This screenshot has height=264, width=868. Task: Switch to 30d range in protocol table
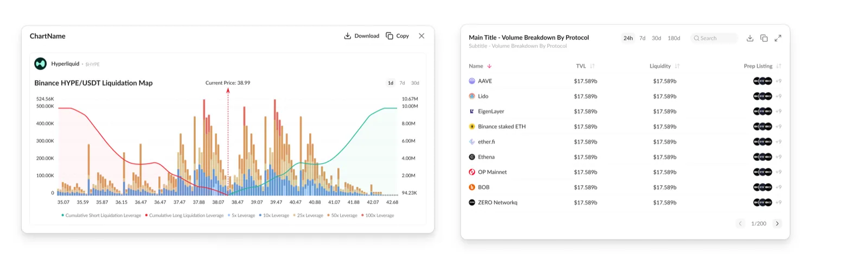pos(656,38)
